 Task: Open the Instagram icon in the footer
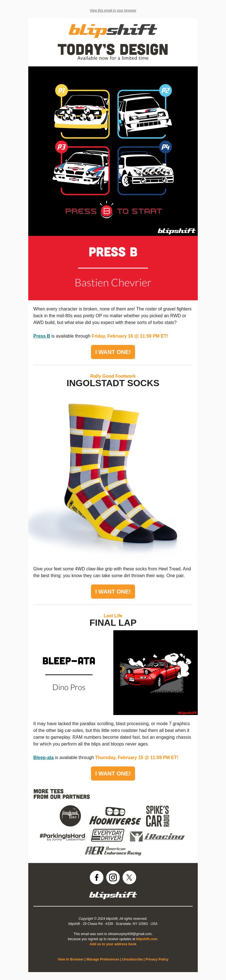(113, 877)
